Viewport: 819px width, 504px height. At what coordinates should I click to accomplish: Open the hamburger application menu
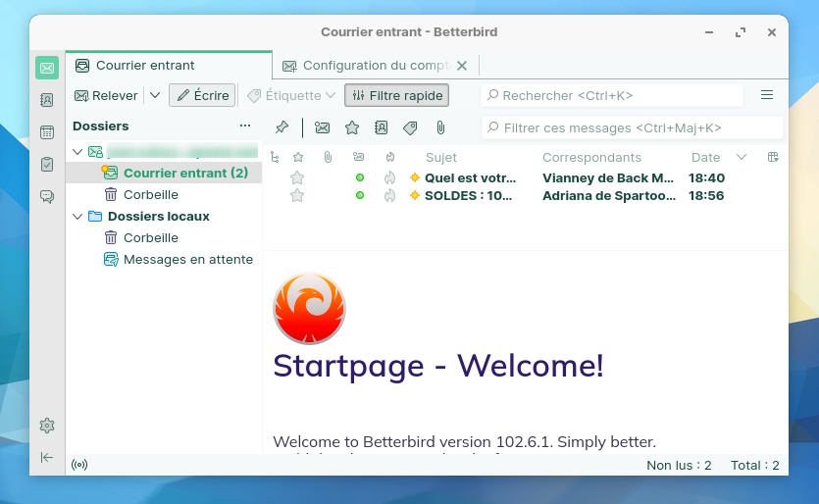767,95
